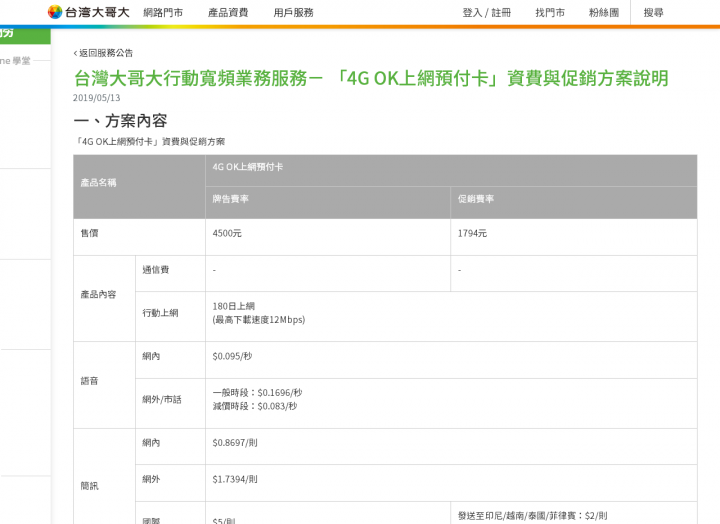The height and width of the screenshot is (524, 720).
Task: Click the $0.8697/則 cell
Action: [x=451, y=446]
